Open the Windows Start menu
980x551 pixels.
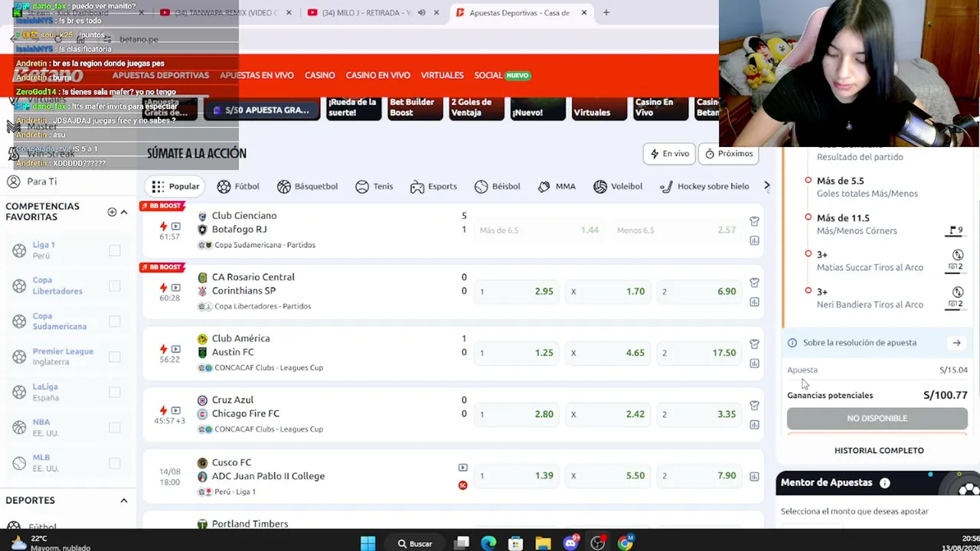367,543
